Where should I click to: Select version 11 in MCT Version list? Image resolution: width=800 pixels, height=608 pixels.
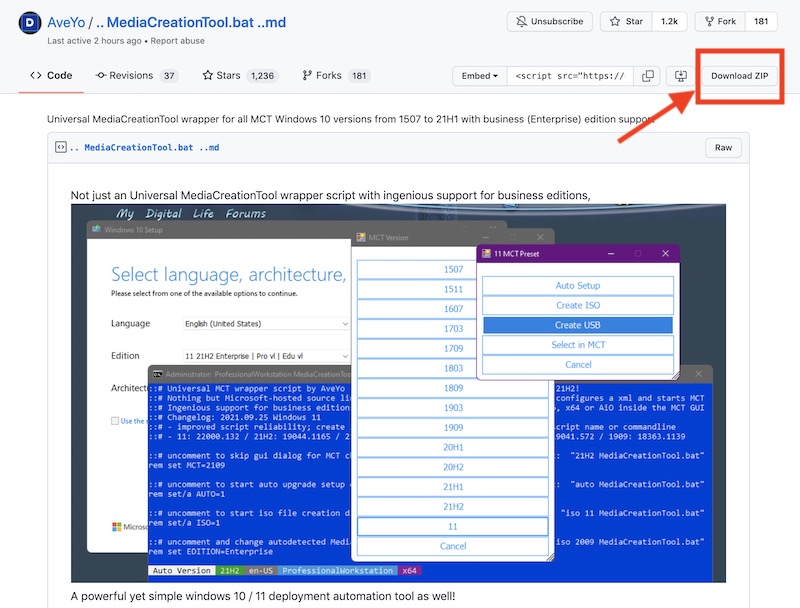[x=453, y=527]
